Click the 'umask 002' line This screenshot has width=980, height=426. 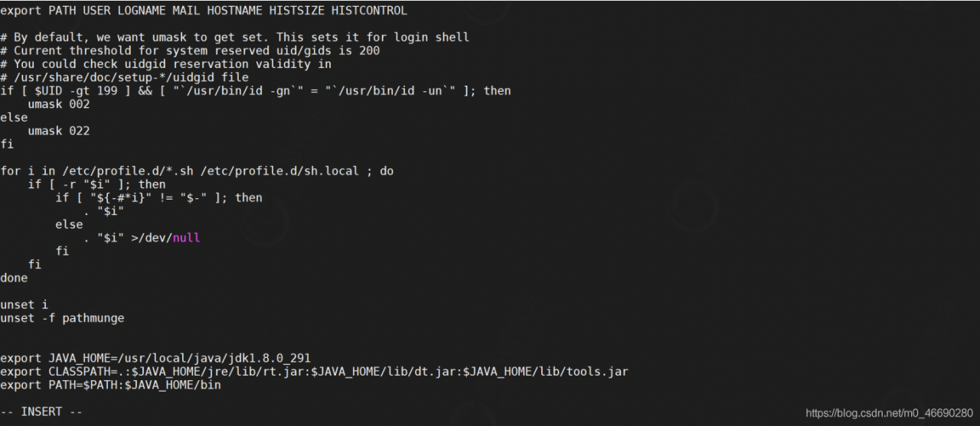click(59, 104)
